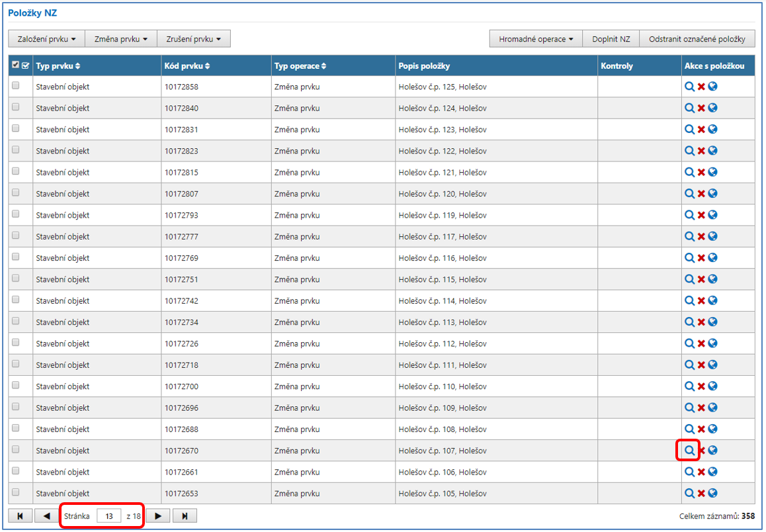This screenshot has height=532, width=766.
Task: Sort by Typ prvku column arrows
Action: coord(78,66)
